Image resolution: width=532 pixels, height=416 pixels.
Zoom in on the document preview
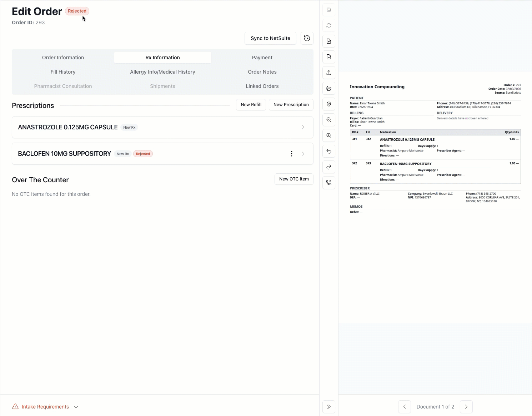(329, 135)
